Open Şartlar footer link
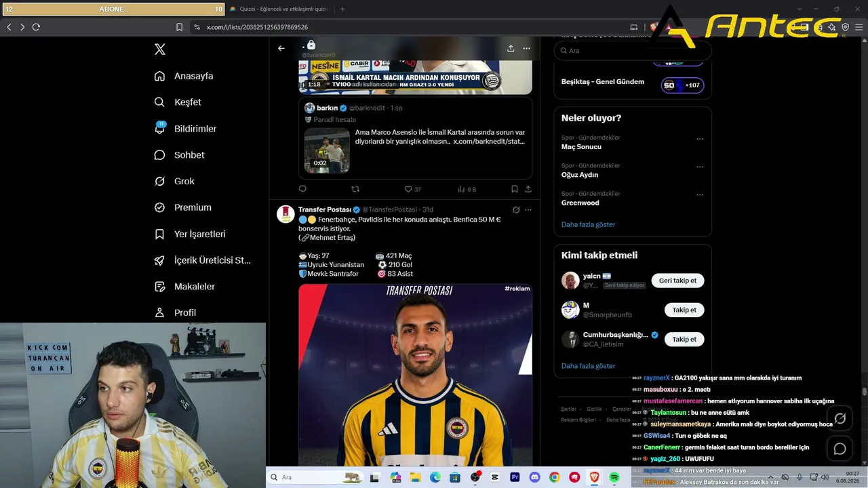This screenshot has width=868, height=488. 568,409
